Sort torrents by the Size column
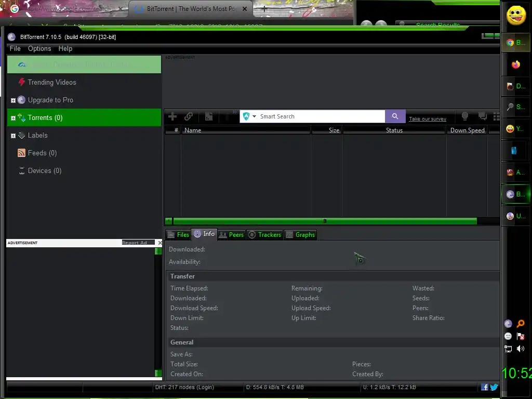Image resolution: width=532 pixels, height=399 pixels. coord(326,130)
